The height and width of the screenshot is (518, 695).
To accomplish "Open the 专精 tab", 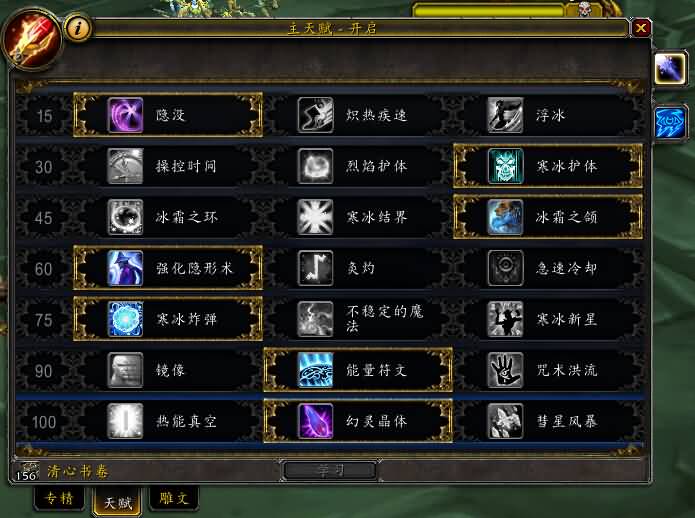I will (59, 498).
